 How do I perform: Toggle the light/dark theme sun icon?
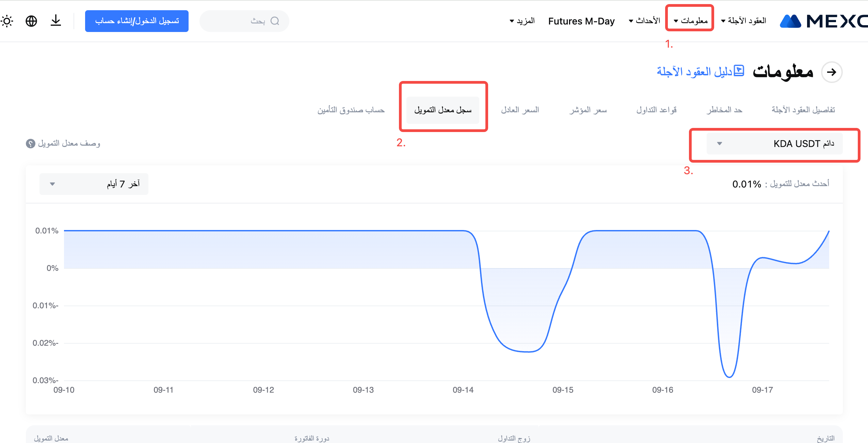[7, 21]
